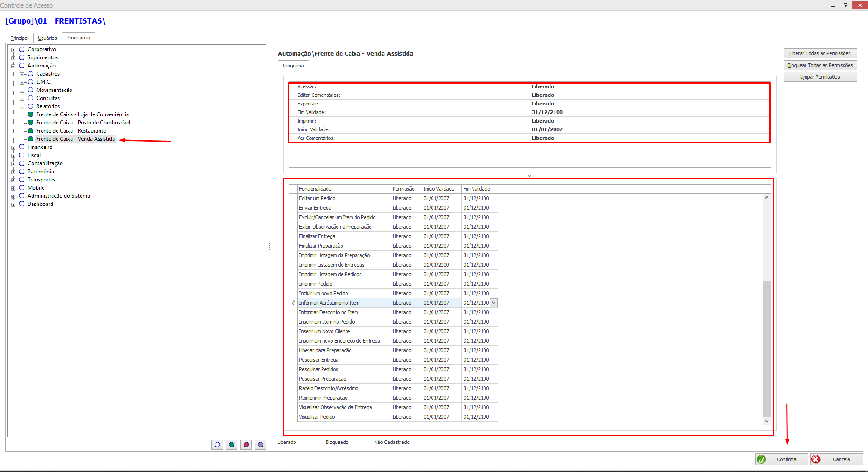868x472 pixels.
Task: Select Transportes in the tree
Action: pyautogui.click(x=41, y=180)
